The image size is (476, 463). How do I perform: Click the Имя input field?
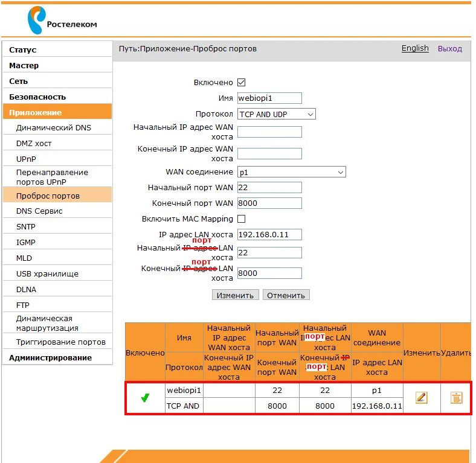(269, 98)
